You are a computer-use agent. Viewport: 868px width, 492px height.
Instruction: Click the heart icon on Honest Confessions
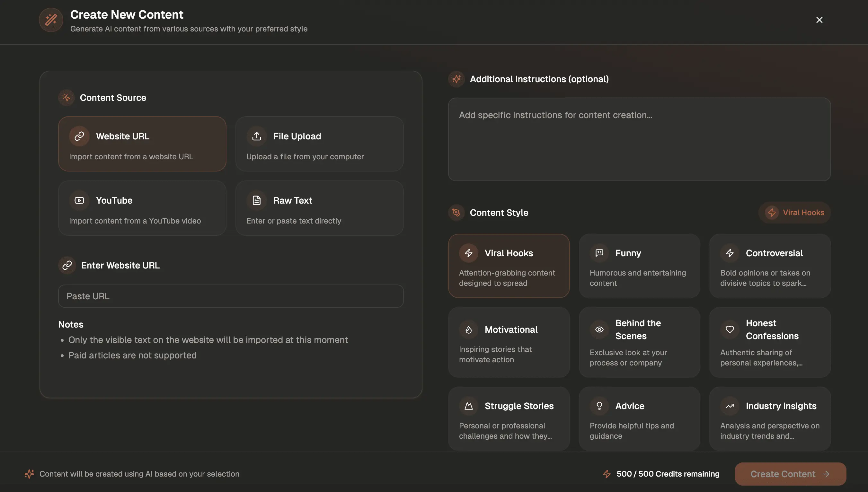(x=730, y=329)
